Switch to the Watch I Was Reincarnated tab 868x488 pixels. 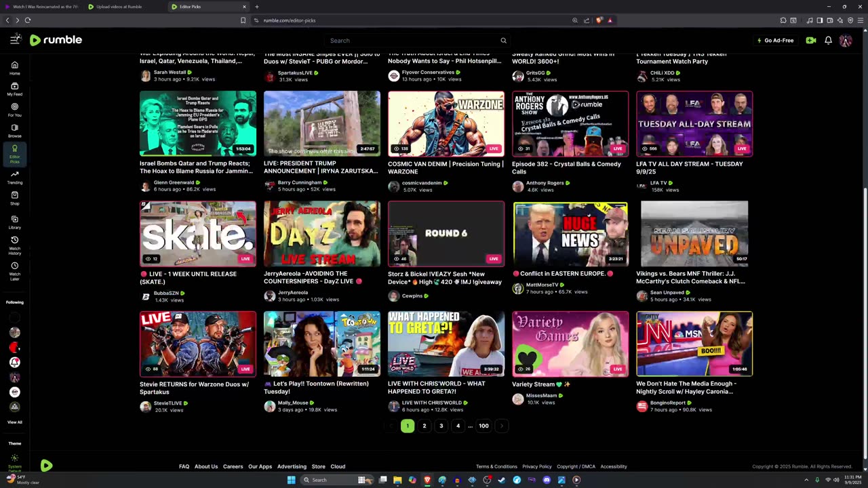(x=42, y=7)
